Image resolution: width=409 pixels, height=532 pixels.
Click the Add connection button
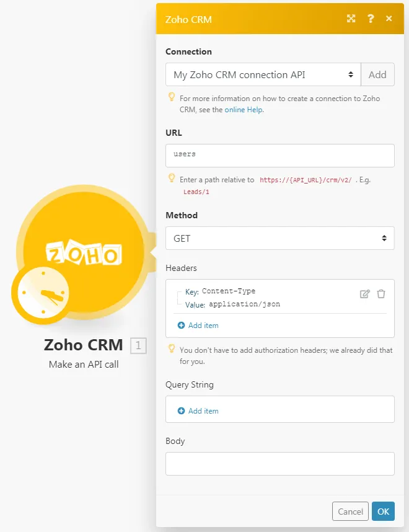(x=377, y=74)
